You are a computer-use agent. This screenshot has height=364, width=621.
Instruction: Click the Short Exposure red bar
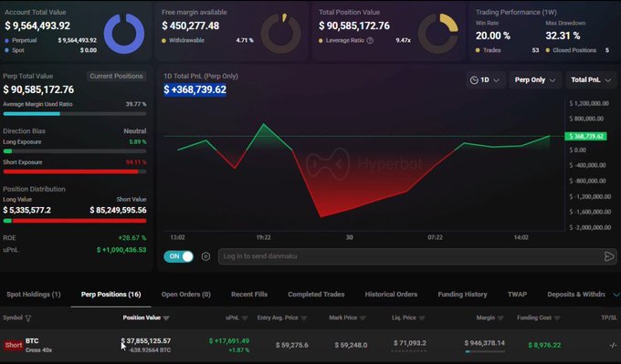70,172
